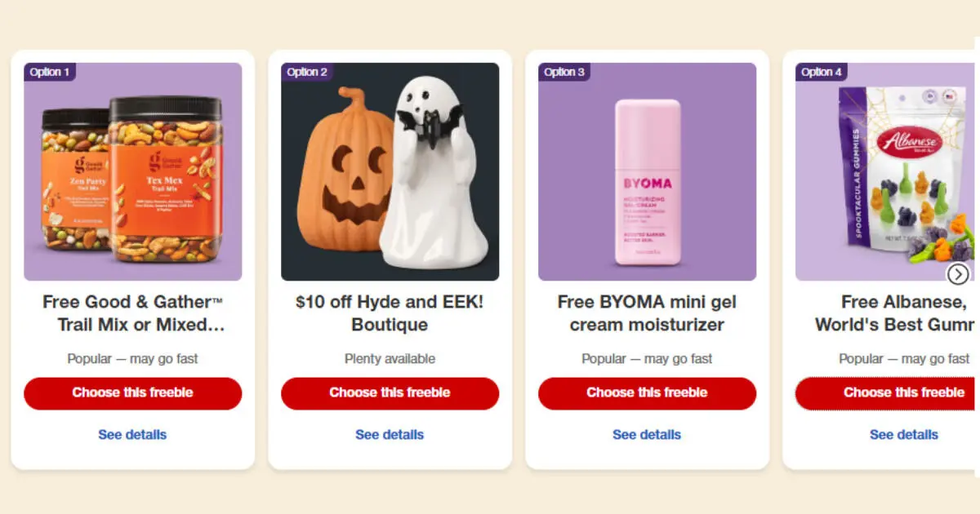The image size is (980, 514).
Task: Click the Free BYOMA mini gel cream title
Action: pos(648,313)
